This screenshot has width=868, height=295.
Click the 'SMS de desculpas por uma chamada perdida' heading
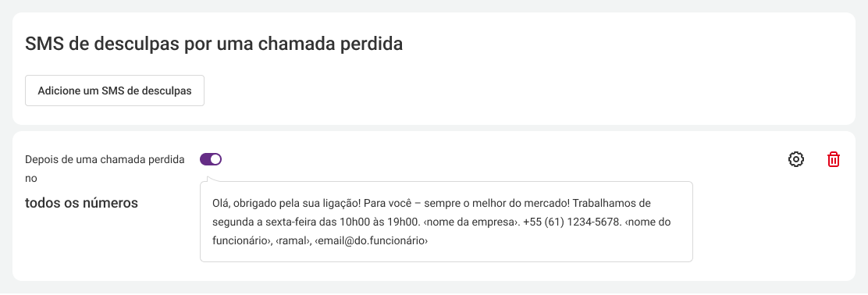(x=214, y=44)
